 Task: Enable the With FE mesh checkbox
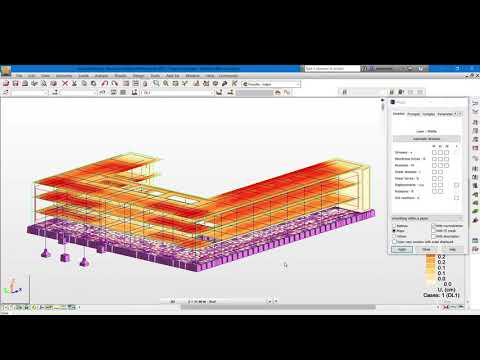click(434, 231)
